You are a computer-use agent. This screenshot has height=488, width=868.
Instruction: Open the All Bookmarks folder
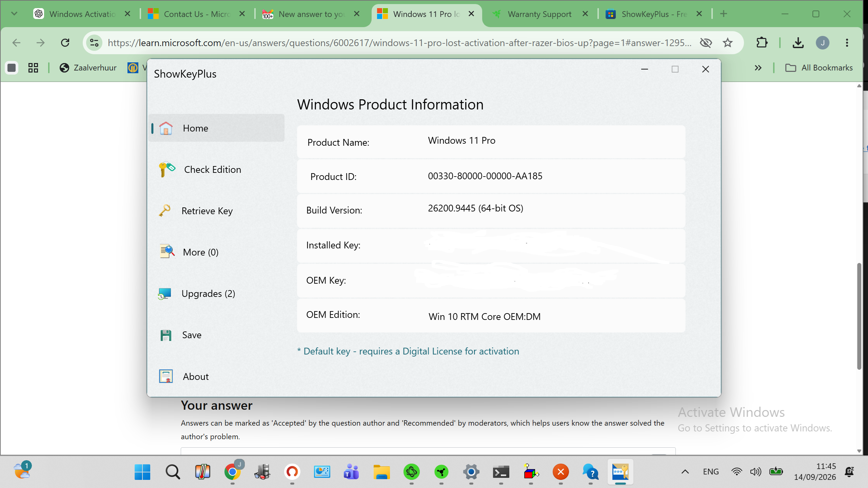click(819, 68)
